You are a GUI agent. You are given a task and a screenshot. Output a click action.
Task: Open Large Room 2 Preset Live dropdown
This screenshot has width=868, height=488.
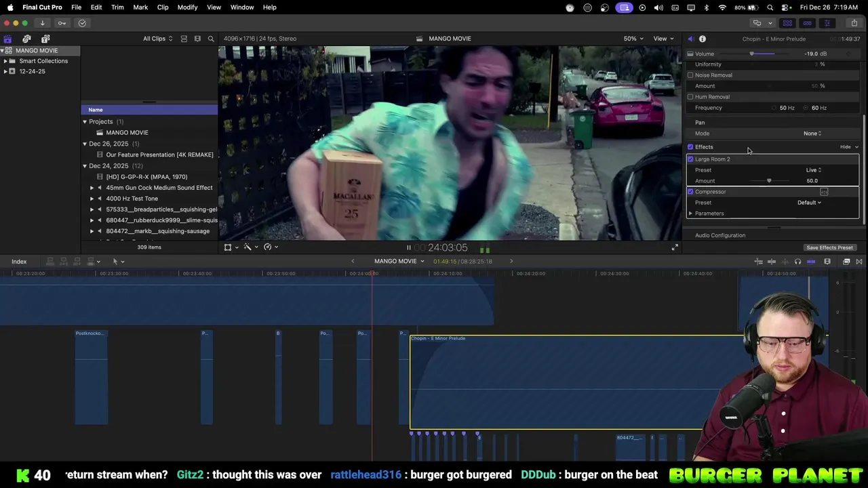[814, 170]
